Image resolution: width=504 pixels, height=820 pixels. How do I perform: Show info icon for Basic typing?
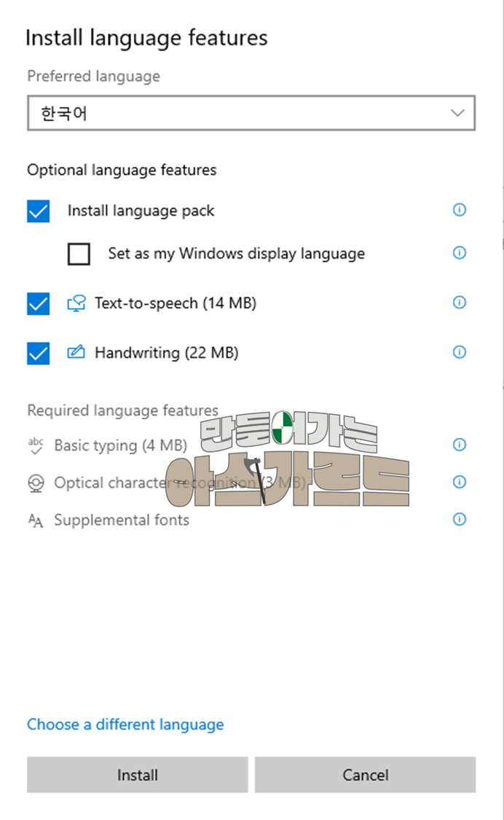(x=459, y=445)
